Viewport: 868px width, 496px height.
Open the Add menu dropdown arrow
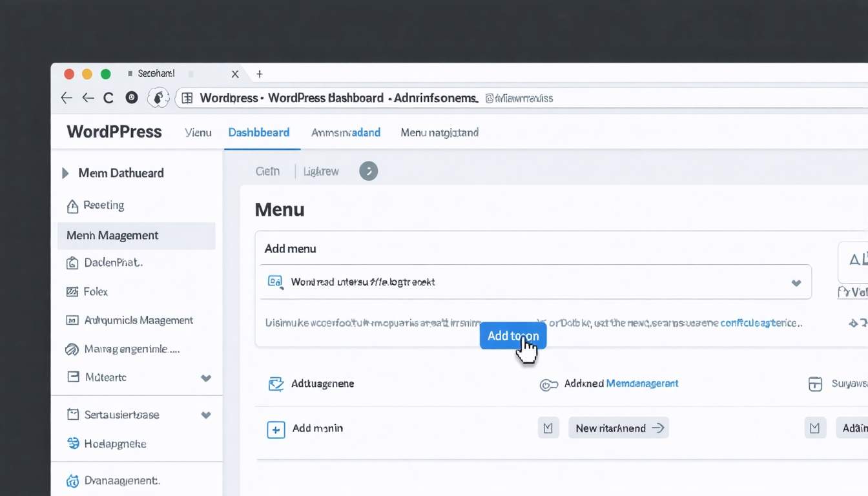796,283
